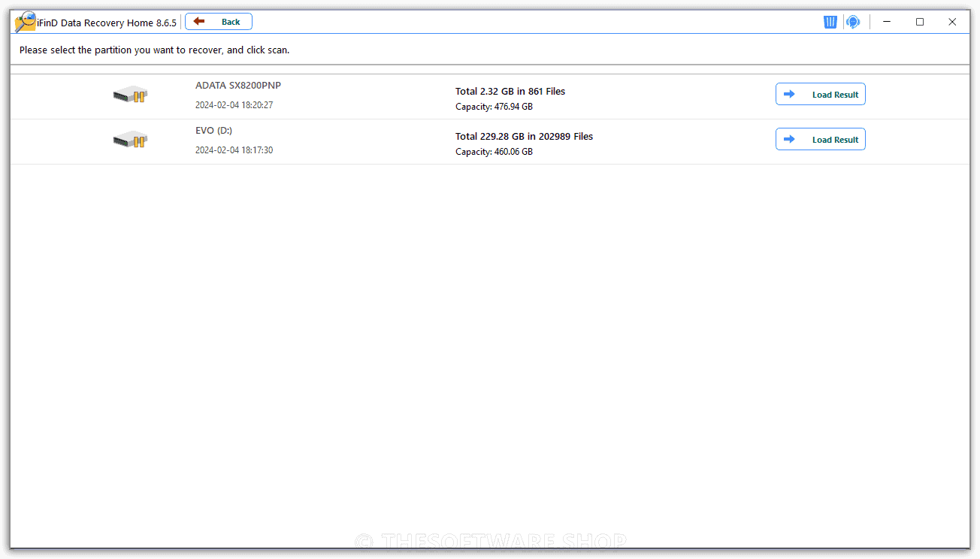Select the ADATA SX8200PNP drive icon
Image resolution: width=980 pixels, height=559 pixels.
[x=130, y=95]
